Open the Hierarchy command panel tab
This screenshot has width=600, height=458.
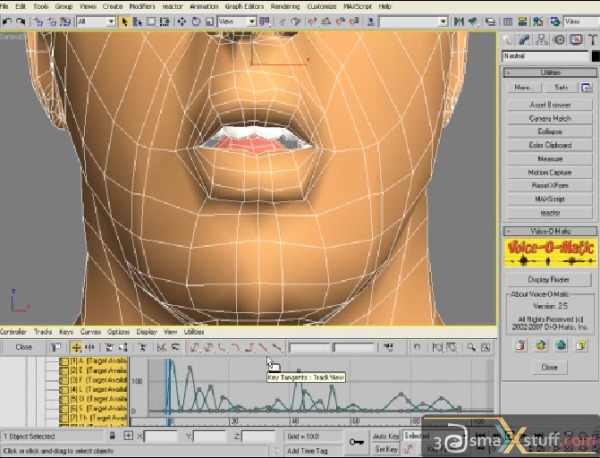(x=541, y=40)
